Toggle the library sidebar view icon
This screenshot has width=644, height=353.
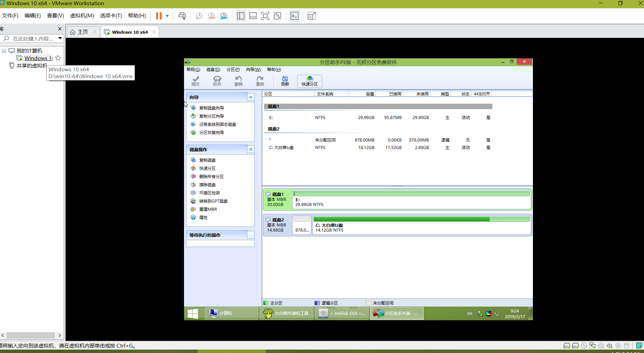pos(241,16)
